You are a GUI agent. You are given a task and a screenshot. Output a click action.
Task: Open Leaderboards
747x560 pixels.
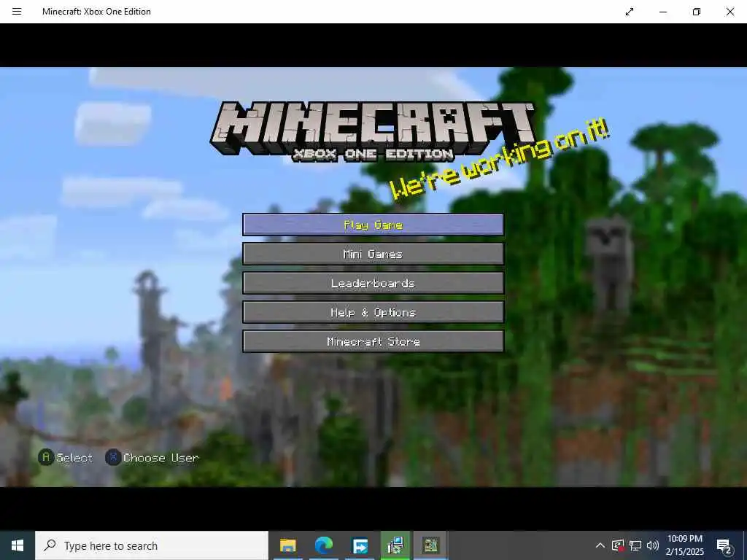coord(373,283)
